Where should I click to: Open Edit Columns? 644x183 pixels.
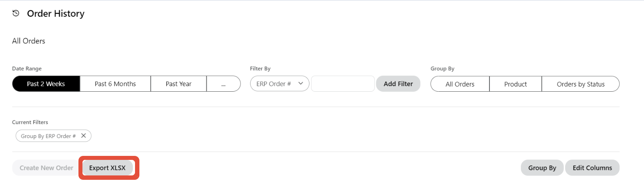coord(592,168)
